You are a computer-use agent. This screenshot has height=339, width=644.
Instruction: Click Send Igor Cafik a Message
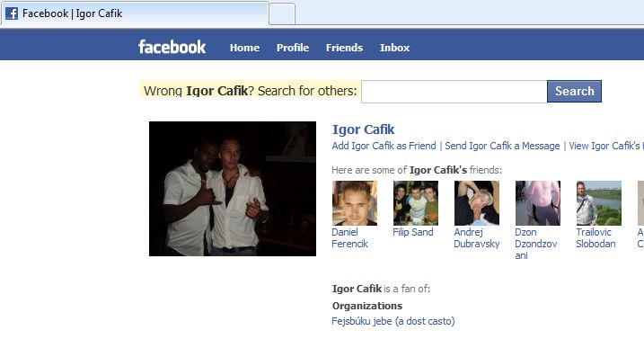pos(502,146)
